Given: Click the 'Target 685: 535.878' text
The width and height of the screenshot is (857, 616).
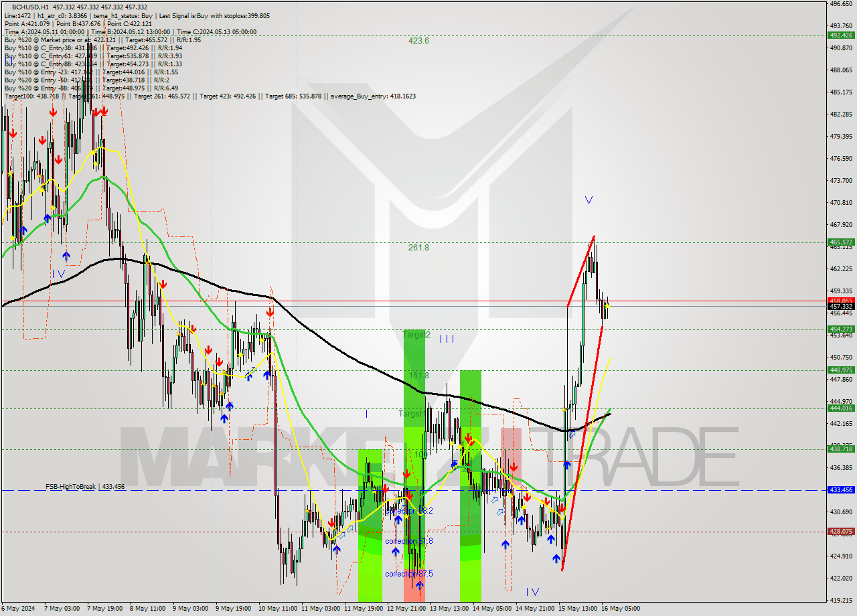Looking at the screenshot, I should click(293, 96).
